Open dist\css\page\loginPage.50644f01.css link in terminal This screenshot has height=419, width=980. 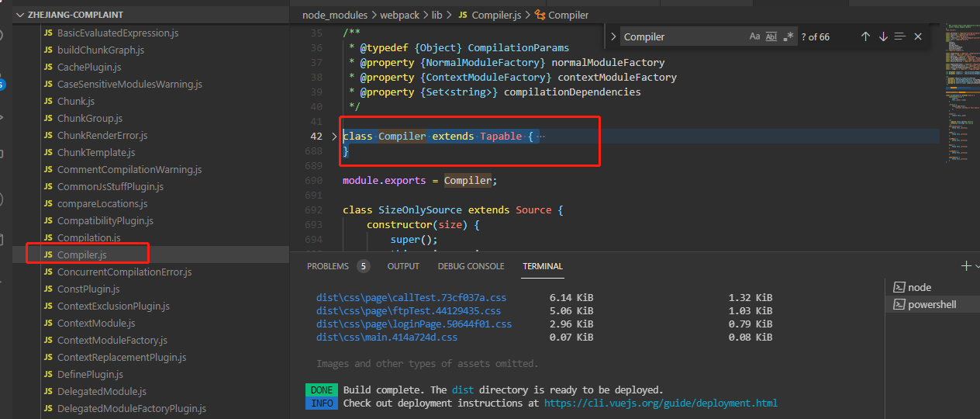tap(414, 324)
